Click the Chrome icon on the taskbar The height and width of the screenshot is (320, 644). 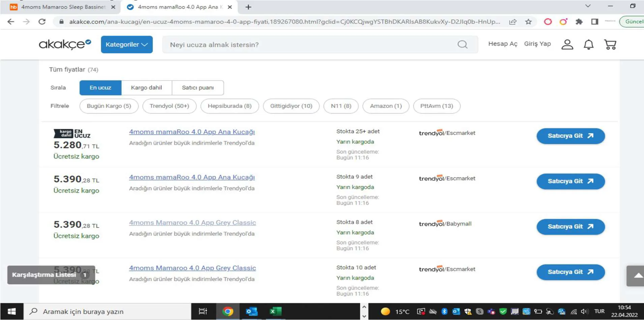[228, 311]
